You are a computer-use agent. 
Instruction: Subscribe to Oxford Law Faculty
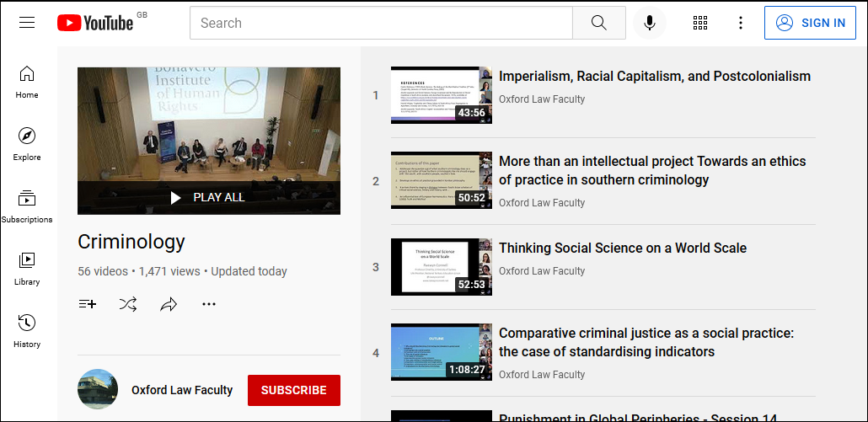[x=294, y=390]
